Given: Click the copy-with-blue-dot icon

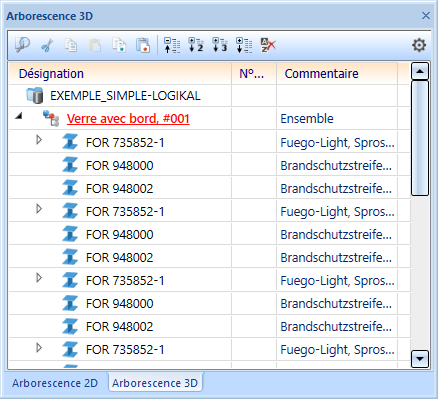Looking at the screenshot, I should pos(119,45).
